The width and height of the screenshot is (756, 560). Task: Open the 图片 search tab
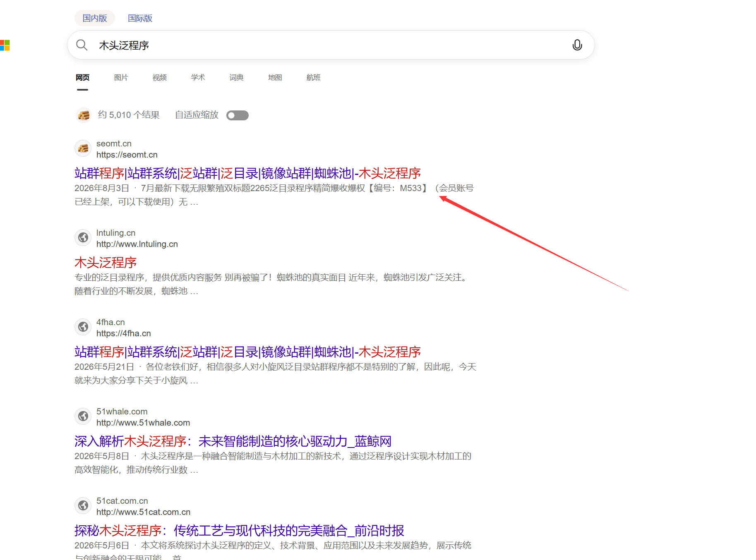[121, 77]
